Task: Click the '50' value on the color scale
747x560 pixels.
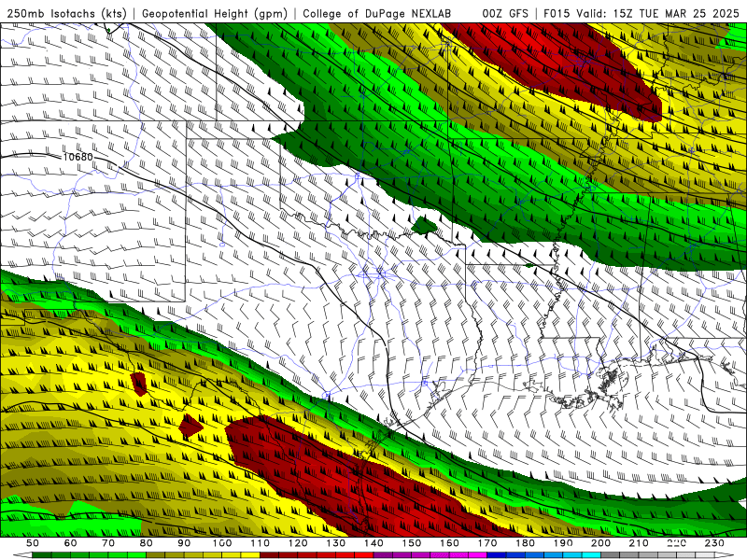Action: [33, 543]
